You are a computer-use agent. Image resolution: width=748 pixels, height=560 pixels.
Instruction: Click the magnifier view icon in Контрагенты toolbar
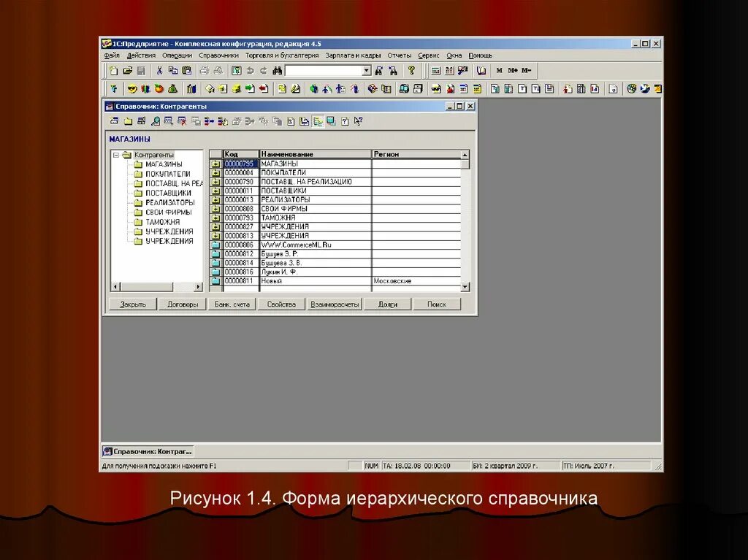[155, 121]
